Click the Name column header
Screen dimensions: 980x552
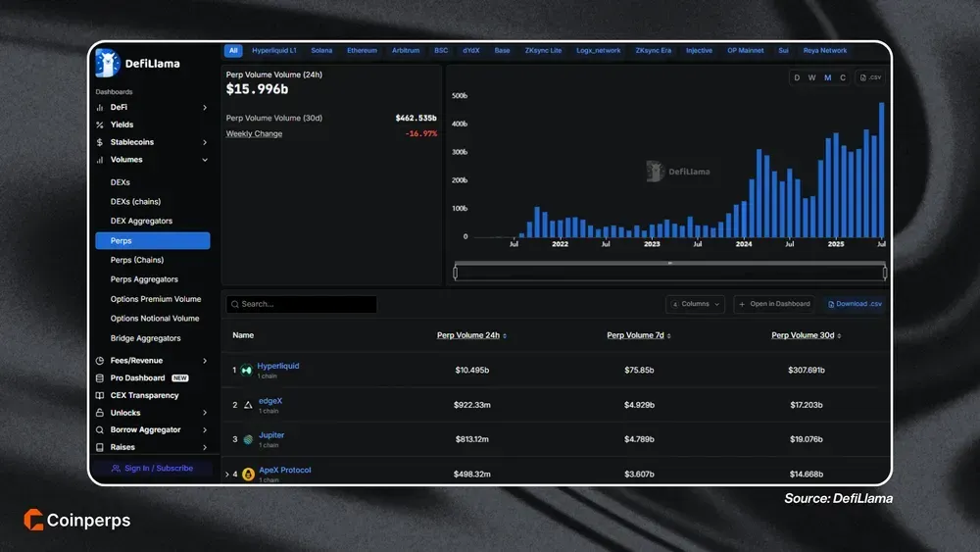243,335
